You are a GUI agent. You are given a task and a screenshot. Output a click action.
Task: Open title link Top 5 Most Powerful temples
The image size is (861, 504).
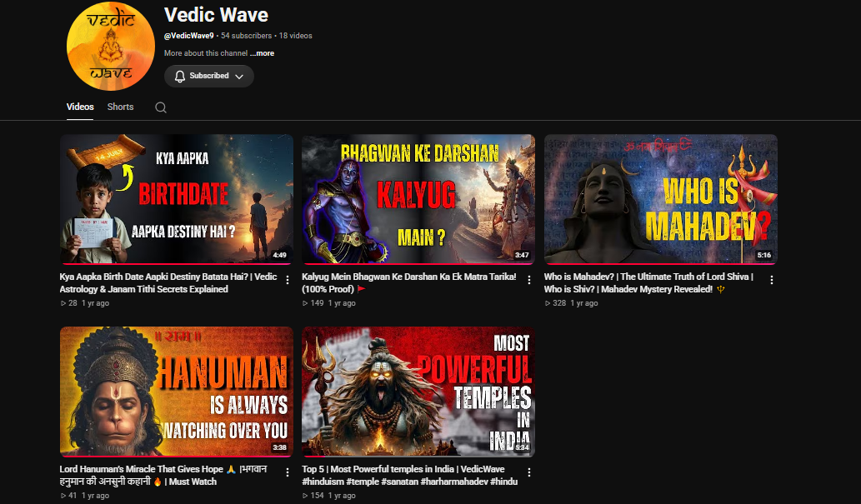pyautogui.click(x=409, y=475)
